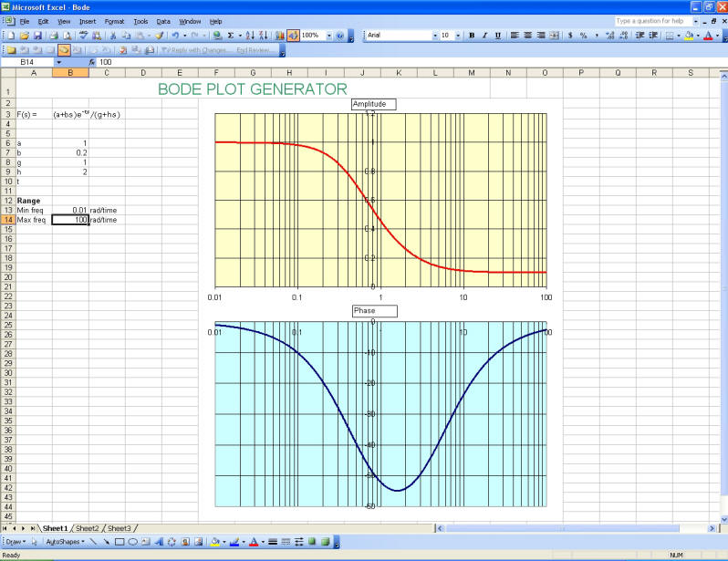This screenshot has width=728, height=561.
Task: Toggle Underline formatting
Action: coord(498,36)
